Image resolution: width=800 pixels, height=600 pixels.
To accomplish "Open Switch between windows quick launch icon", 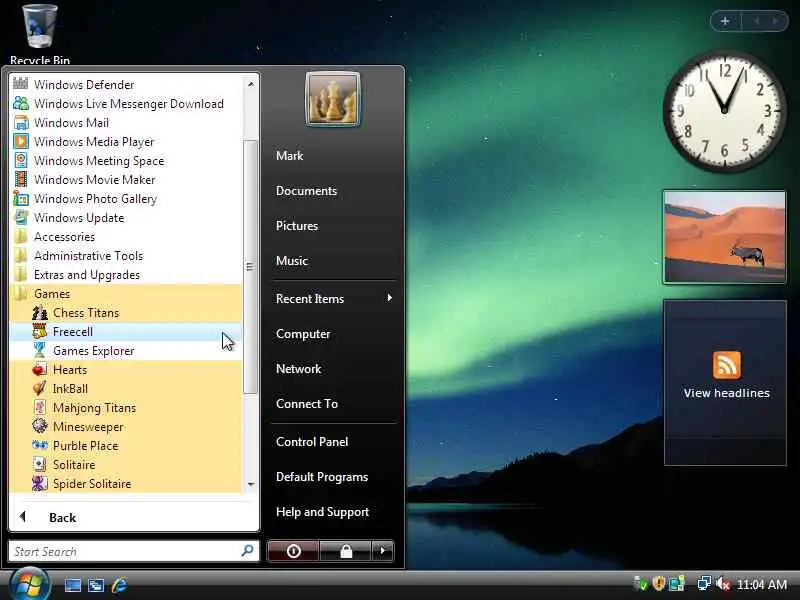I will (x=96, y=585).
